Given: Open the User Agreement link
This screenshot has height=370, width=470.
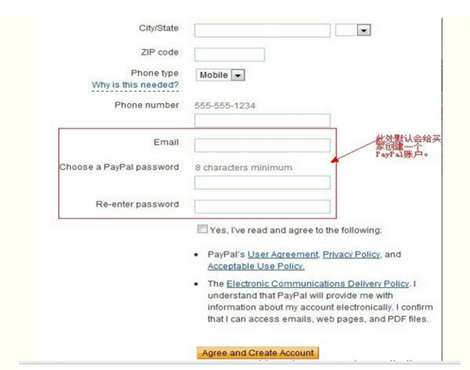Looking at the screenshot, I should point(283,255).
